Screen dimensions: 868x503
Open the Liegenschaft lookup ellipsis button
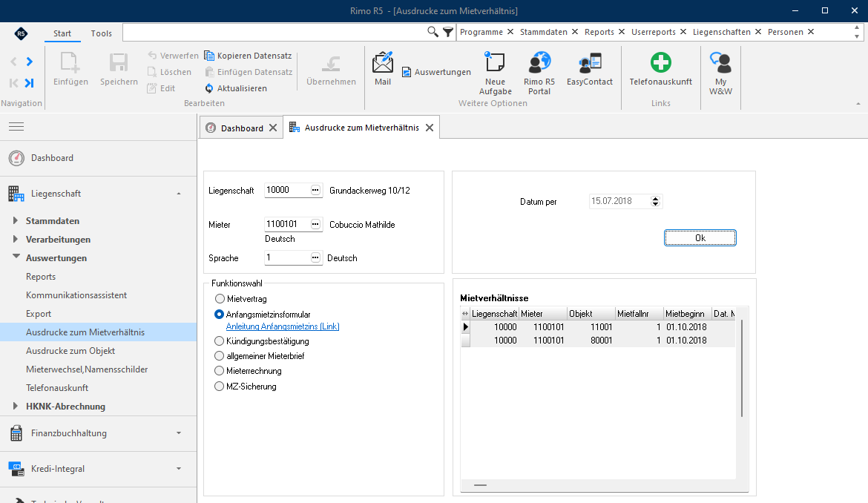315,191
